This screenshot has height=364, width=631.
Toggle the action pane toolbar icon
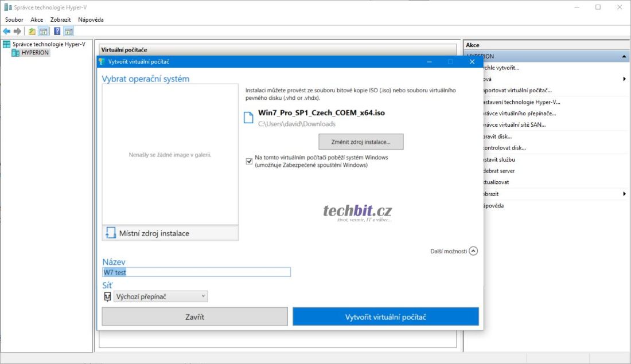point(68,31)
